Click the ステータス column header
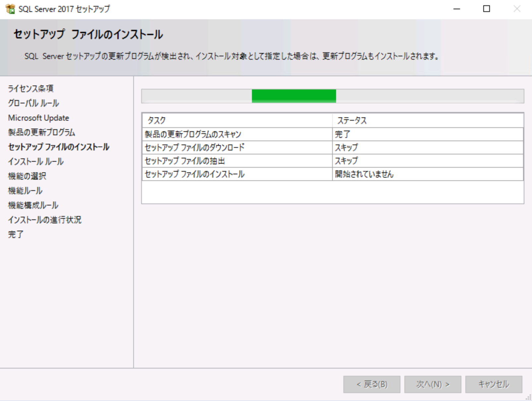Screen dimensions: 532x401 (428, 121)
